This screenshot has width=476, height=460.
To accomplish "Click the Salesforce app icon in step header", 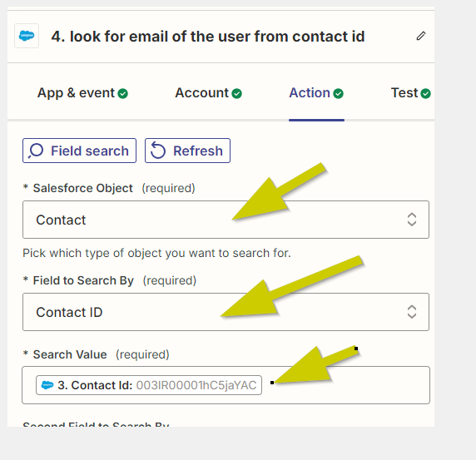I will [x=27, y=36].
